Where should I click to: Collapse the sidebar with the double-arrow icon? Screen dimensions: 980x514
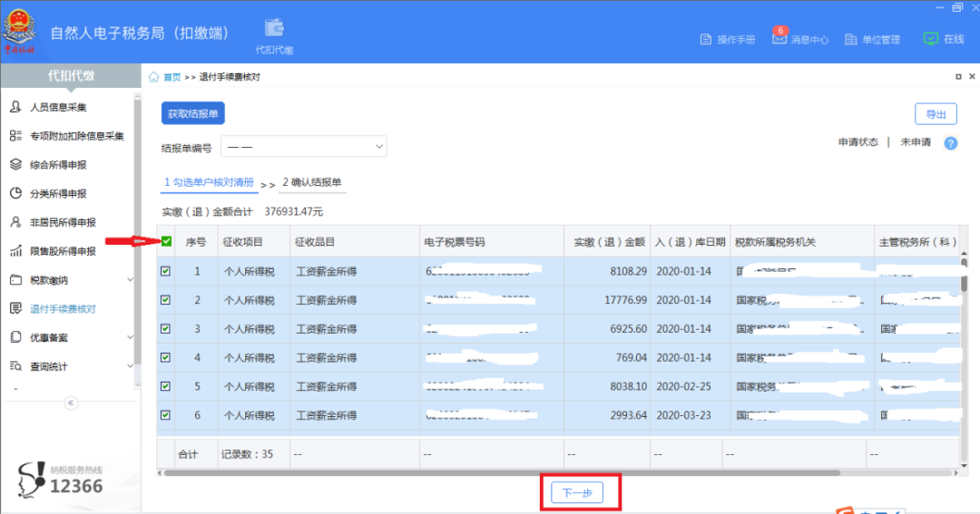(x=71, y=402)
